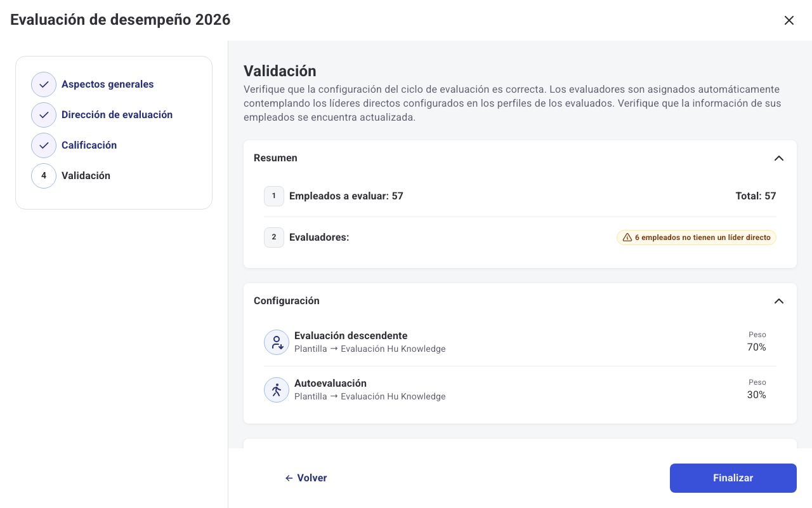Click the Total: 57 value
Screen dimensions: 812x508
[x=756, y=196]
